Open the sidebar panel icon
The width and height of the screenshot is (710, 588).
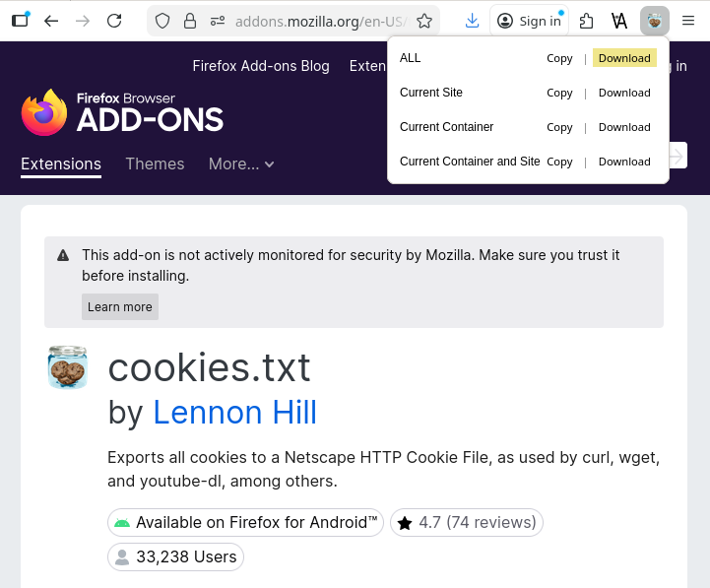[20, 21]
